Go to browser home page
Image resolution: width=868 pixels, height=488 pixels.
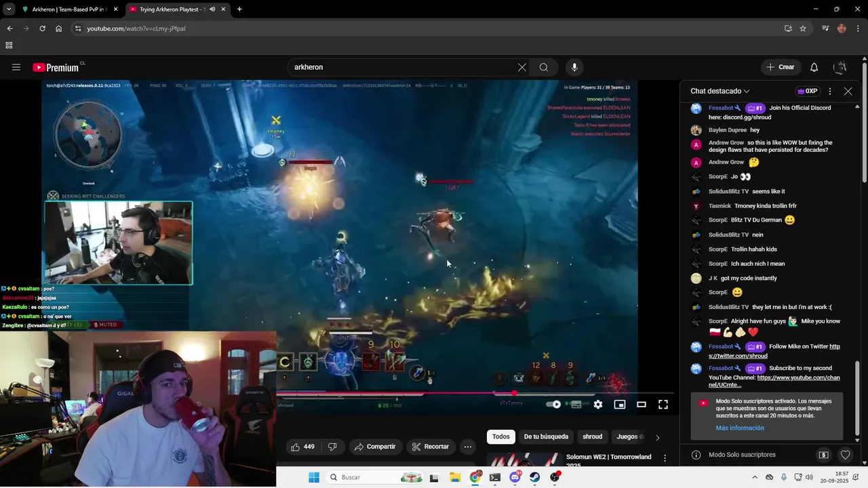coord(59,28)
